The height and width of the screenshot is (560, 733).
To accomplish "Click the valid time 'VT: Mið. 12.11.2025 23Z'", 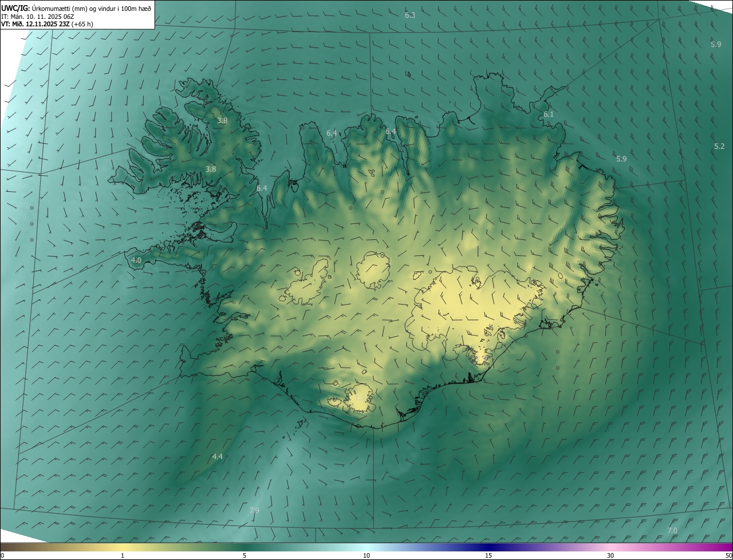I will pyautogui.click(x=36, y=24).
